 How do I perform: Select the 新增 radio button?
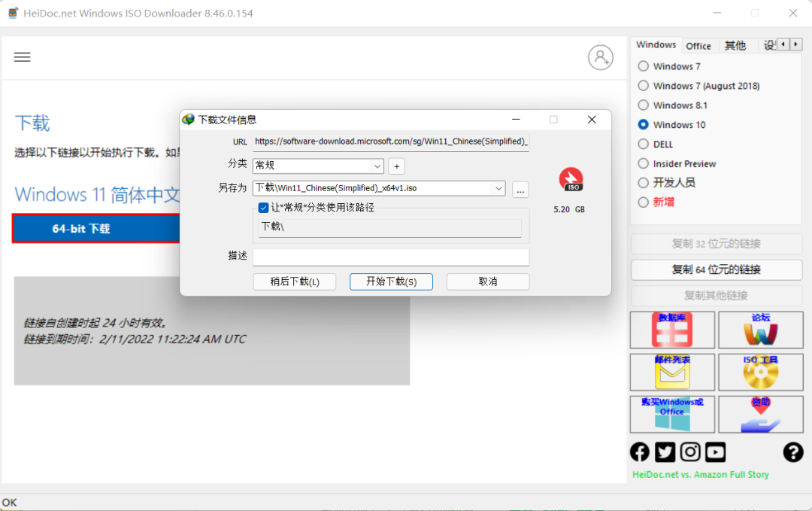click(643, 202)
